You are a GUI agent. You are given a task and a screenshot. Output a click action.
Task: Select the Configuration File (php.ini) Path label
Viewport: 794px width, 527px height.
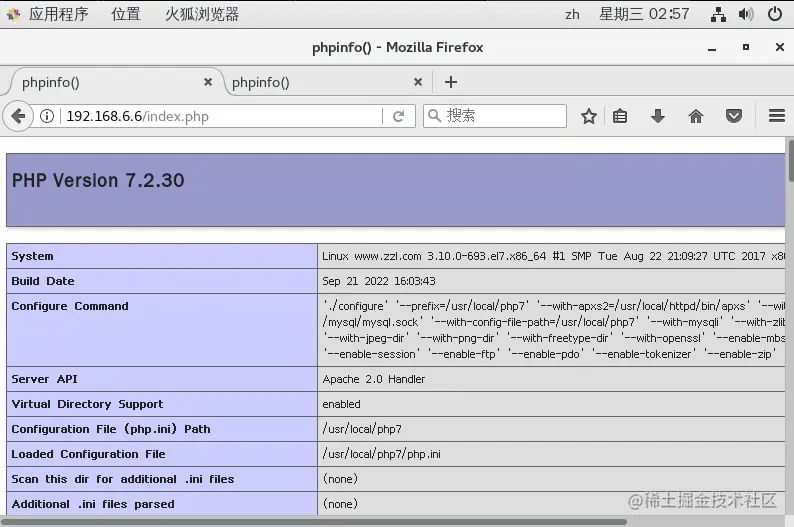pyautogui.click(x=111, y=429)
